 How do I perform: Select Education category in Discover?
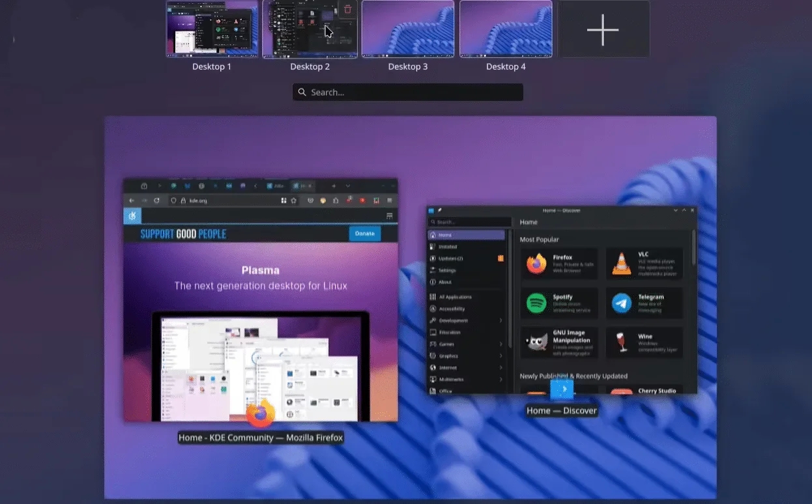(x=466, y=332)
